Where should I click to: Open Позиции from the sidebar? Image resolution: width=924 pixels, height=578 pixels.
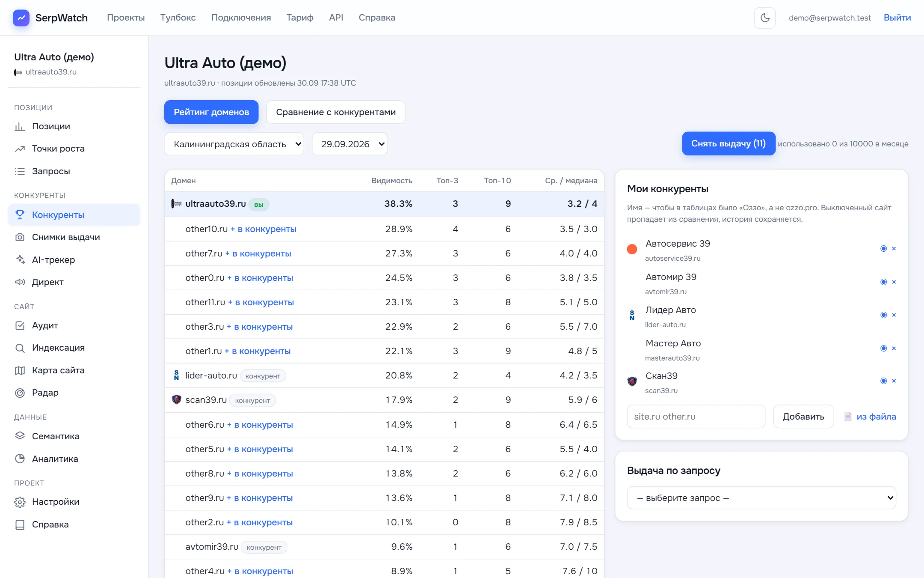(74, 126)
